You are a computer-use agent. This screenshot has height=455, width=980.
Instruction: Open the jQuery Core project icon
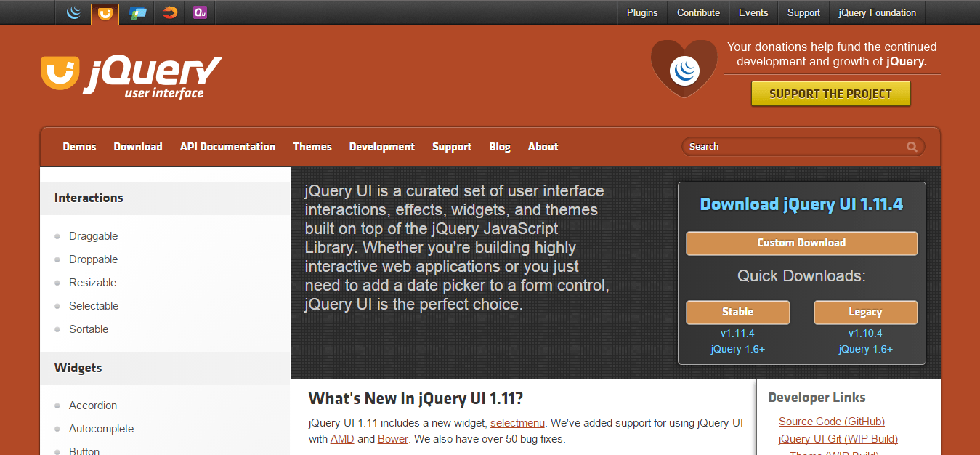[73, 12]
